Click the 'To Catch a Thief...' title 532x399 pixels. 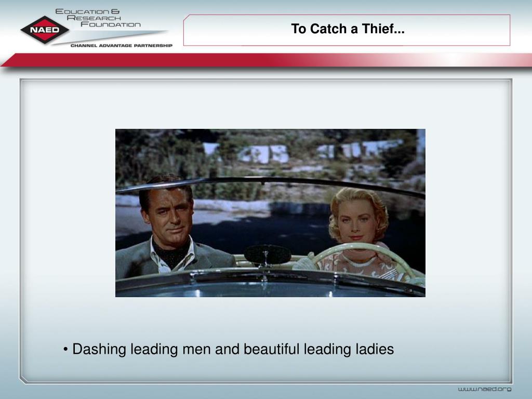(348, 29)
